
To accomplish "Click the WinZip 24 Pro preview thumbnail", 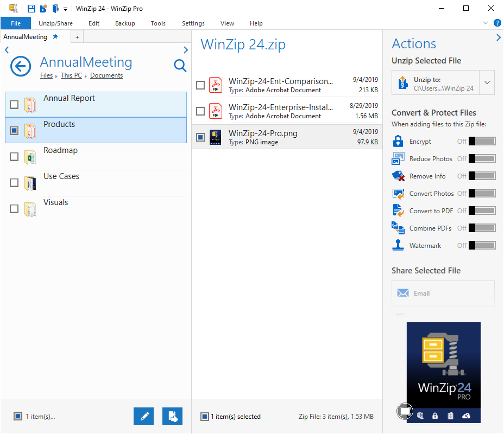I will [444, 372].
